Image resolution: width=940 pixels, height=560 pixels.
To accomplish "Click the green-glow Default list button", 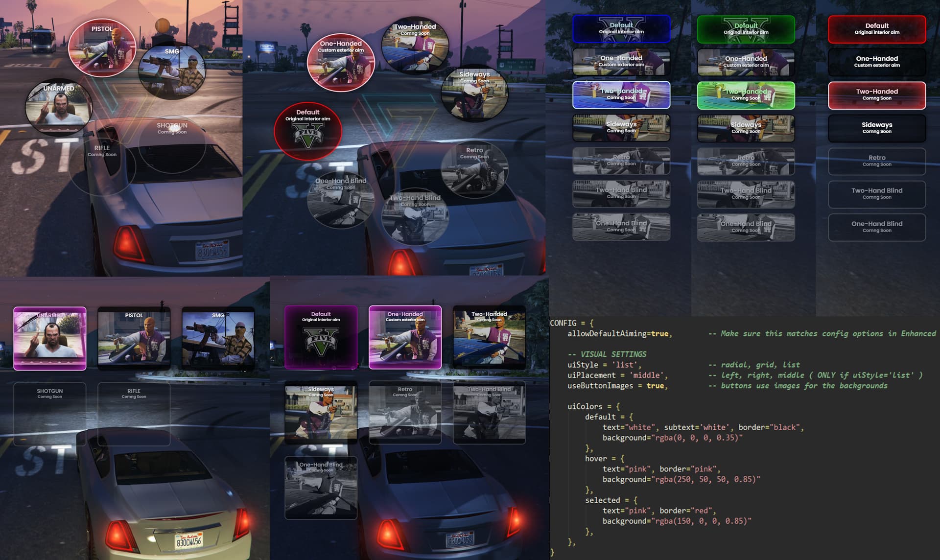I will (746, 29).
